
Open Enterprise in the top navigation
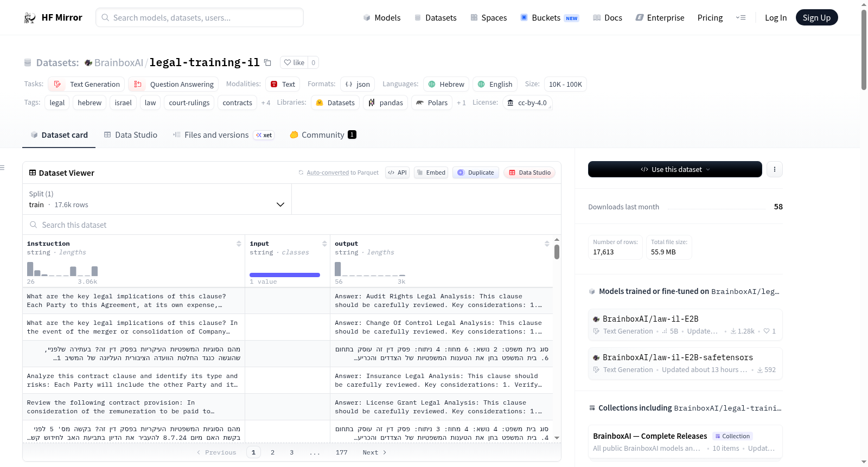pos(660,18)
